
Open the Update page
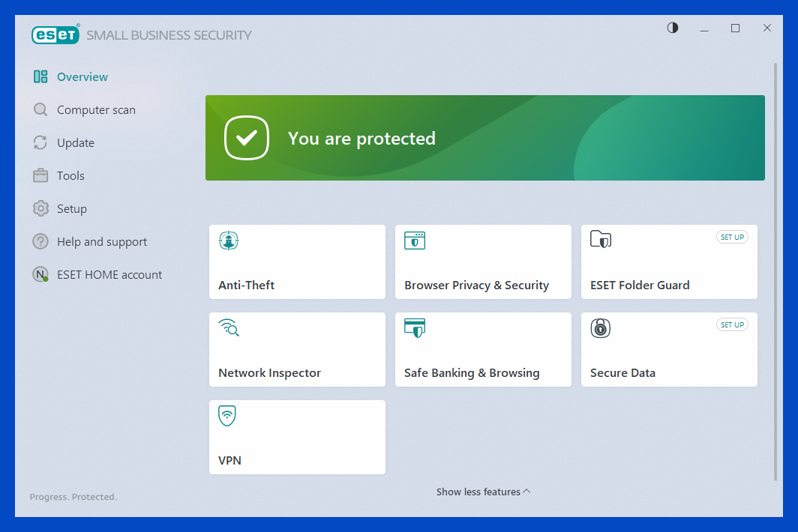(x=76, y=143)
